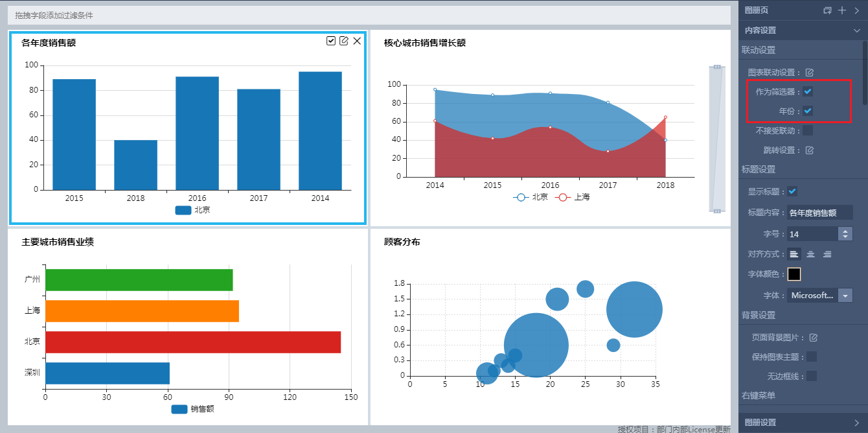
Task: Click the 核心城市销售增长额 chart title
Action: click(425, 43)
